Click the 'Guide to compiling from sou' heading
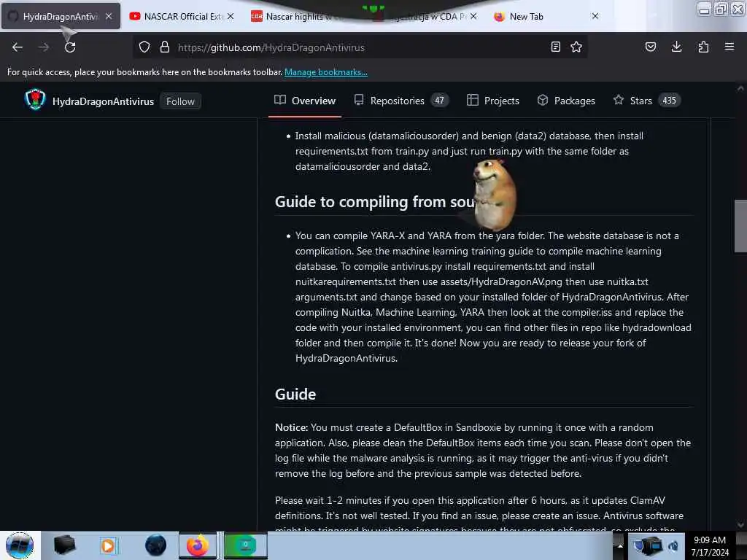The image size is (747, 560). pos(375,202)
